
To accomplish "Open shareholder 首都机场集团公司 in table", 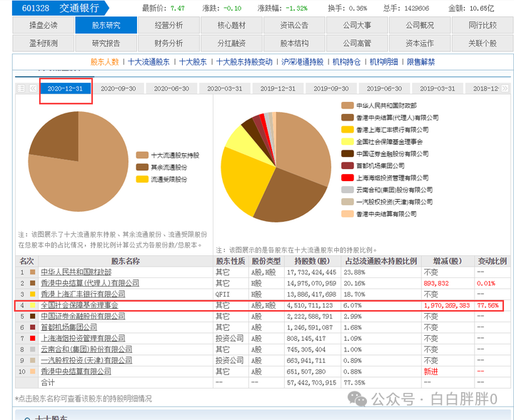I will click(69, 327).
